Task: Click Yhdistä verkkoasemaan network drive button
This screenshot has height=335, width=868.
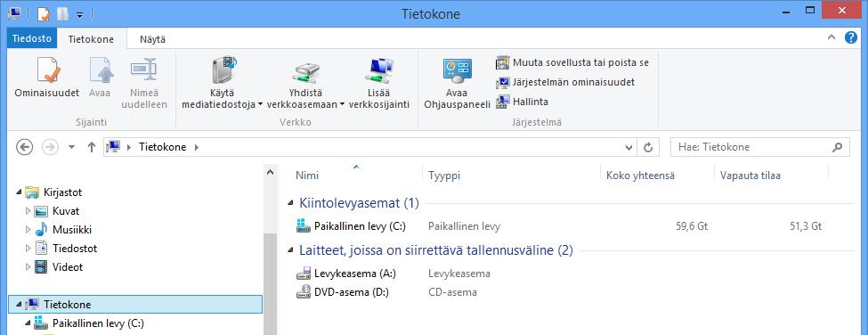Action: (x=305, y=84)
